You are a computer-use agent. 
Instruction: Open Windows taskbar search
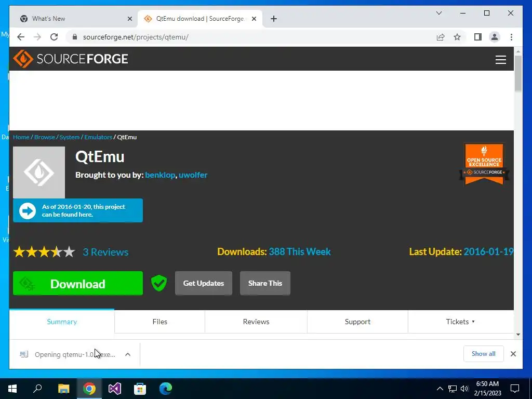(x=37, y=389)
